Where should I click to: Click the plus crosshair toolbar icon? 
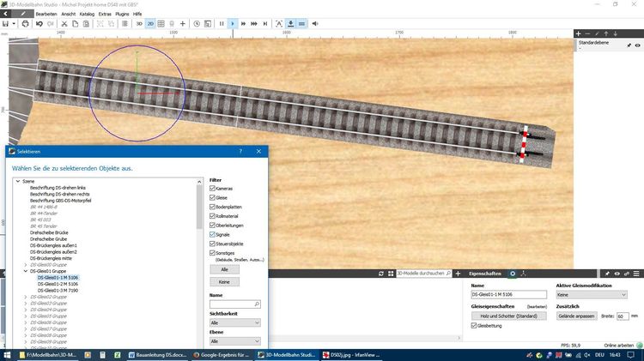pos(183,24)
